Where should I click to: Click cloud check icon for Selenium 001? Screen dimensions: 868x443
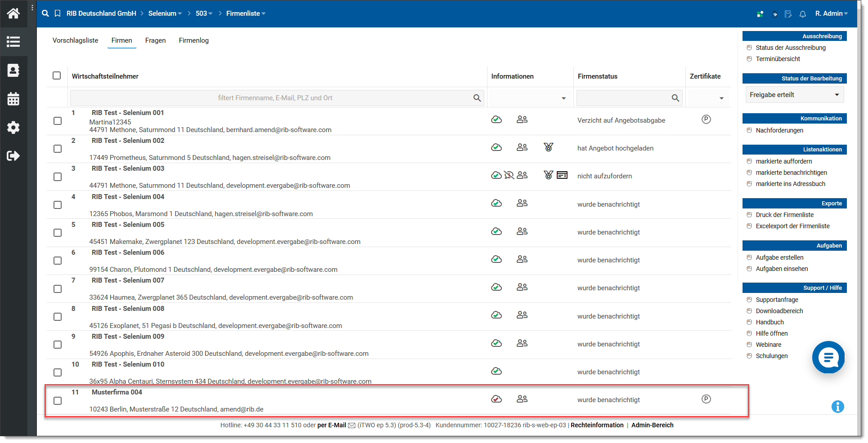tap(497, 120)
